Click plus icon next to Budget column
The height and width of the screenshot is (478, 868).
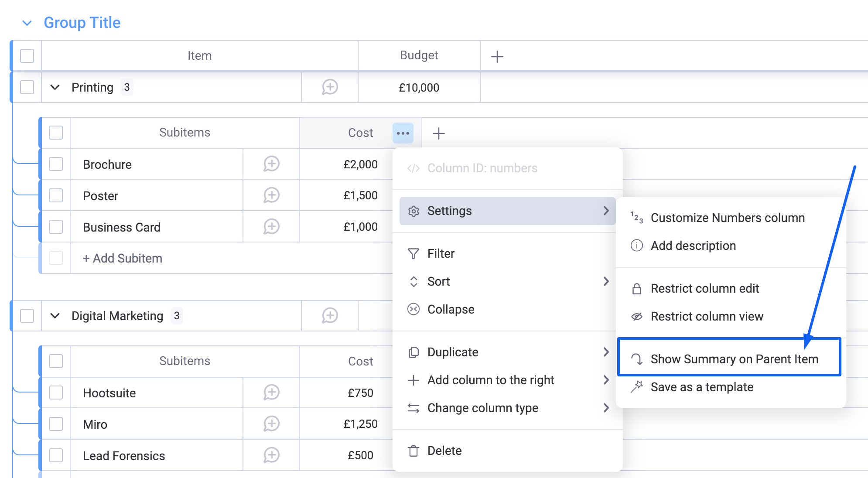click(x=497, y=57)
